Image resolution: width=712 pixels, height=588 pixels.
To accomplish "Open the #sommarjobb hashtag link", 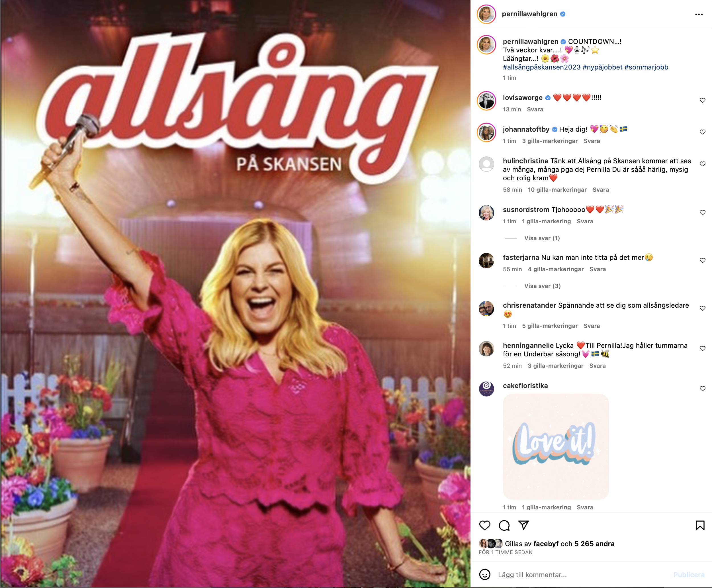I will pyautogui.click(x=646, y=67).
